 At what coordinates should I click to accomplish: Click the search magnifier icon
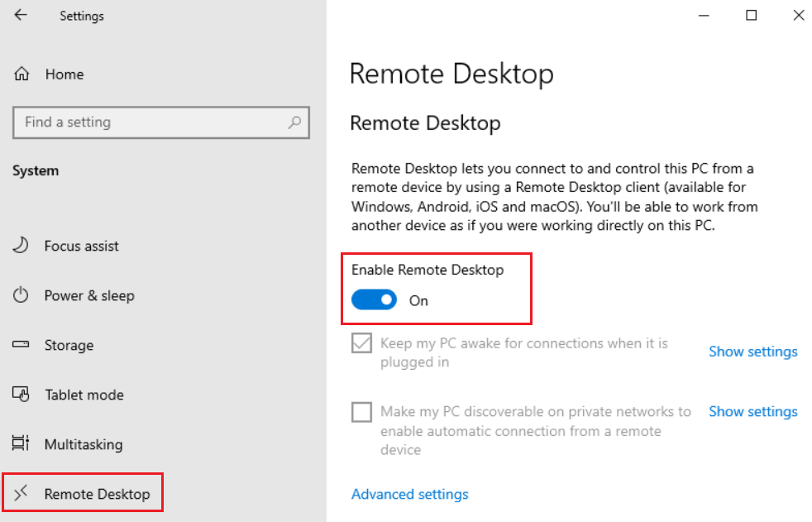pyautogui.click(x=294, y=122)
